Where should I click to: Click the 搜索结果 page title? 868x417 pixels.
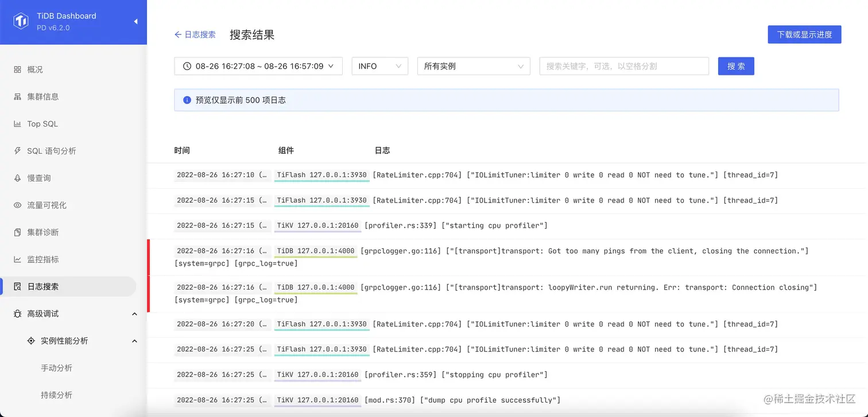click(252, 34)
